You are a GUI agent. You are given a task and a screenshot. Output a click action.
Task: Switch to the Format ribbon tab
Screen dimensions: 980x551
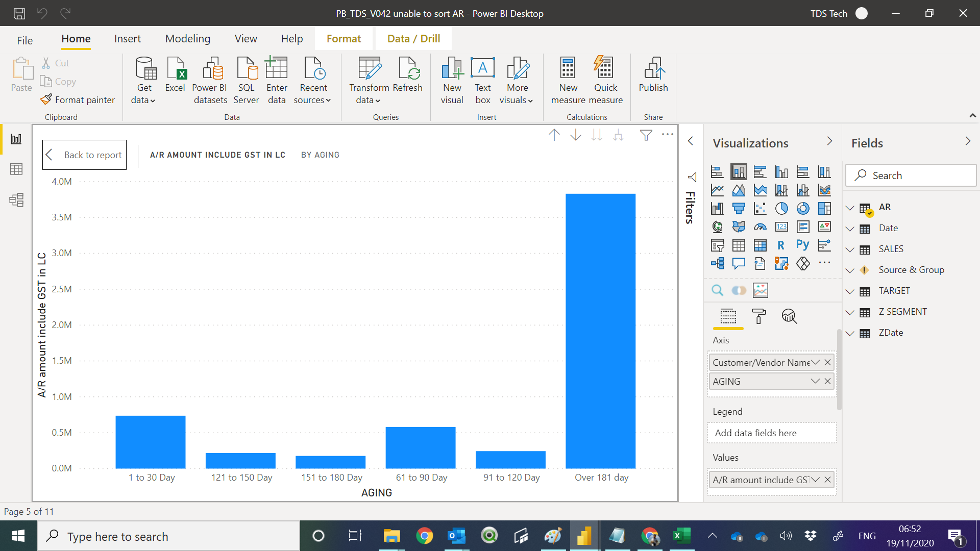coord(344,39)
